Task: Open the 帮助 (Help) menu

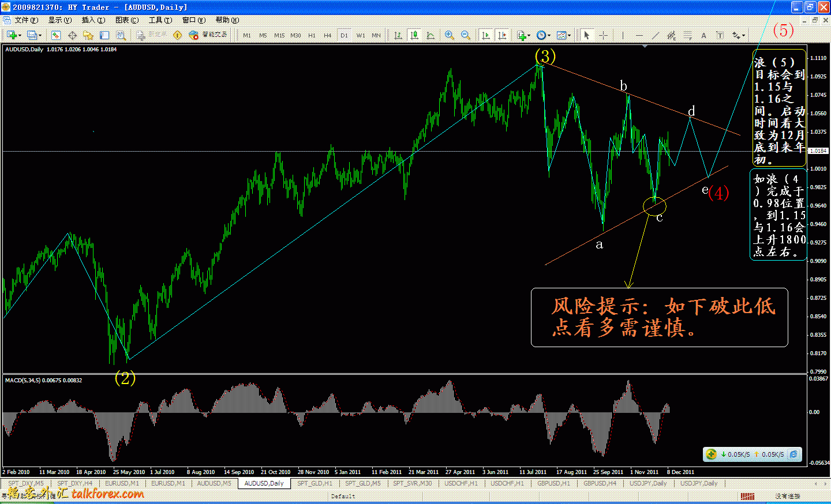Action: tap(227, 20)
